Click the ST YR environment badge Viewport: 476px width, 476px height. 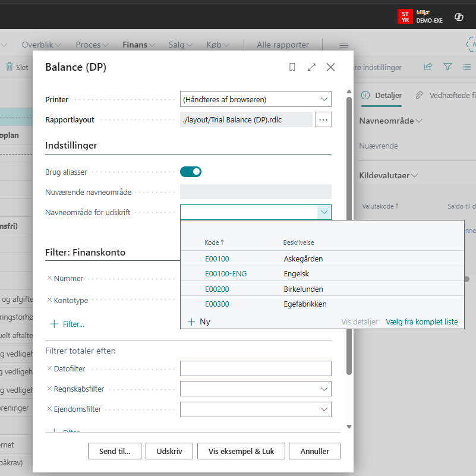[405, 17]
